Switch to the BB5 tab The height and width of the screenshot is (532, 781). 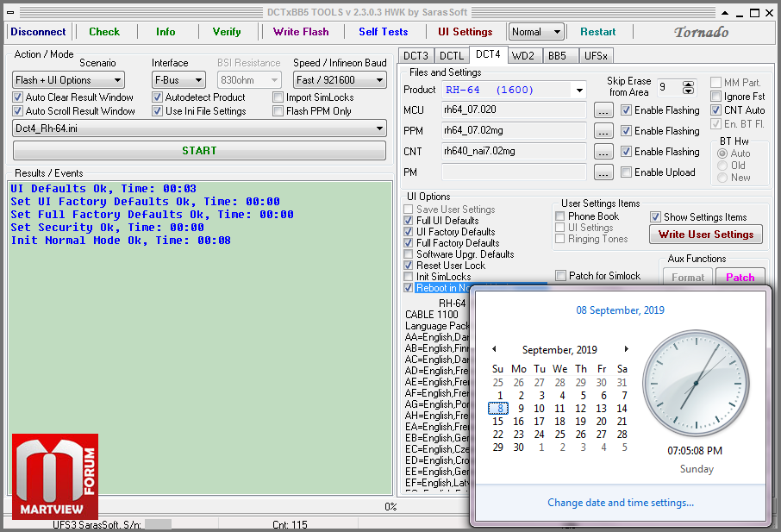pos(558,55)
